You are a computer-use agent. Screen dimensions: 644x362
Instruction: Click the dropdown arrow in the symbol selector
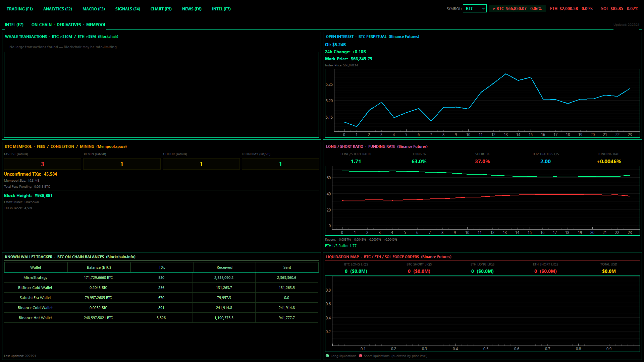(x=483, y=9)
